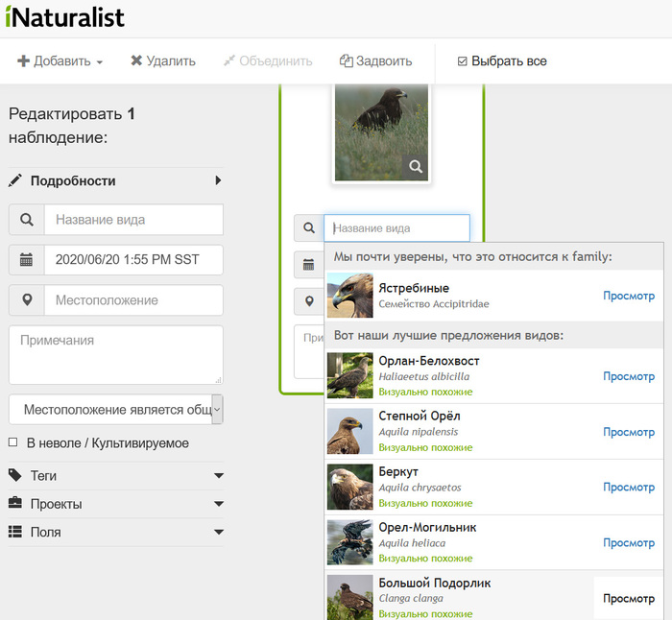Click the list icon beside Поля

(x=15, y=532)
